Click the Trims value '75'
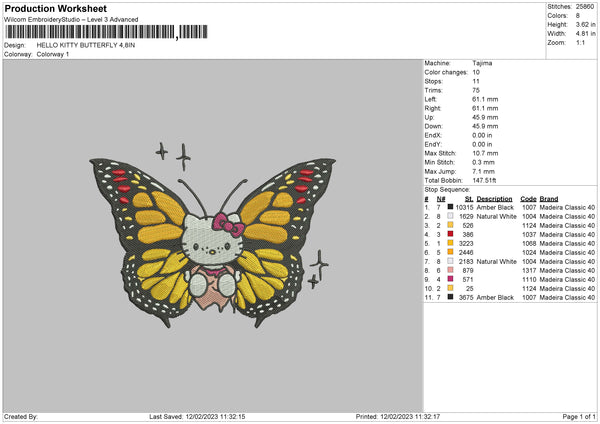Screen dimensions: 600x424 (x=476, y=90)
